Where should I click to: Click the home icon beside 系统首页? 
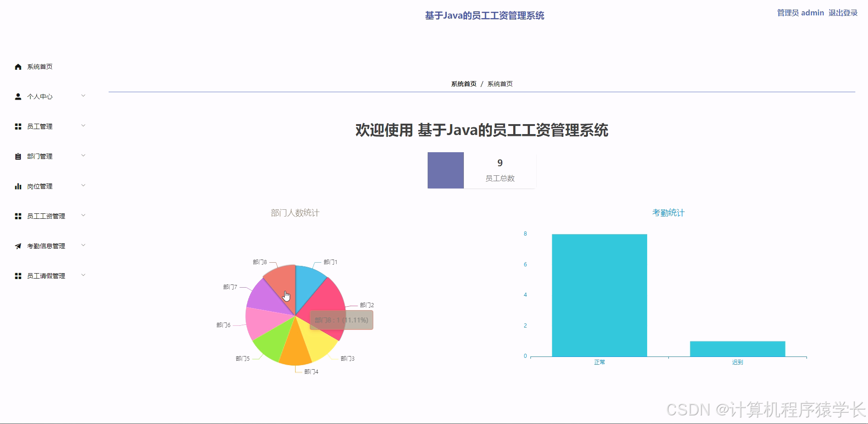18,66
